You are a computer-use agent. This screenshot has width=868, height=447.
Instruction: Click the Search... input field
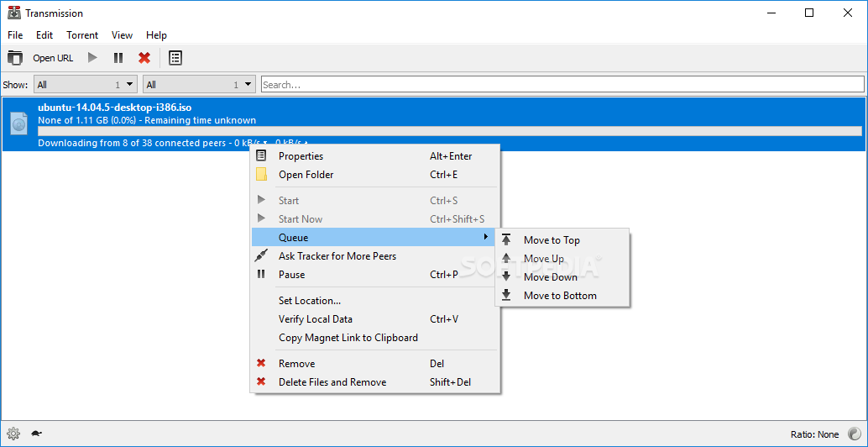point(562,84)
